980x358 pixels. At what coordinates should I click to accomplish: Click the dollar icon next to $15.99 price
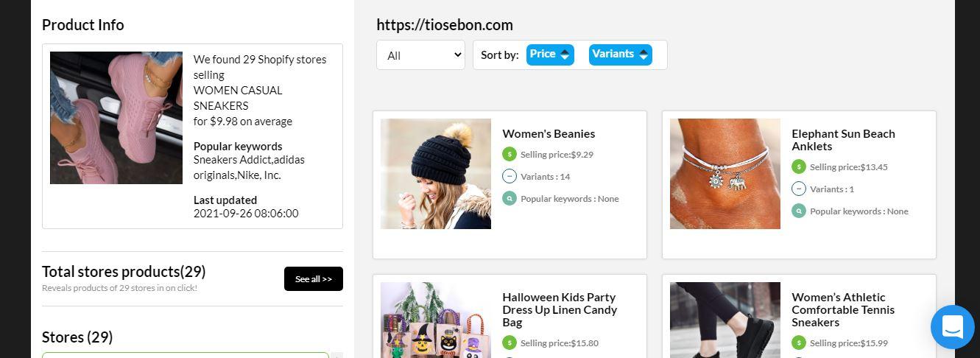point(799,343)
